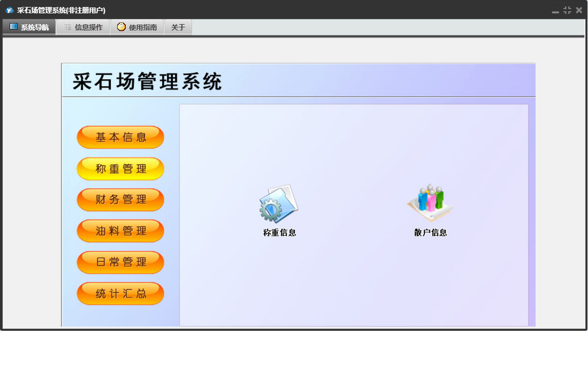Click the app logo in title bar

10,10
